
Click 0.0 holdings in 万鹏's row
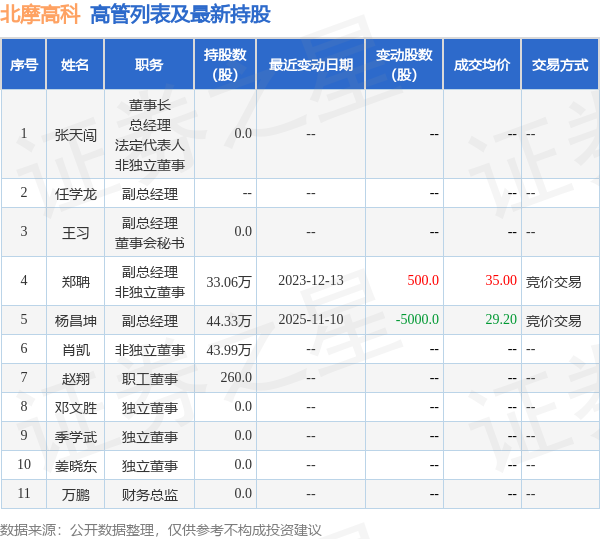tap(243, 493)
